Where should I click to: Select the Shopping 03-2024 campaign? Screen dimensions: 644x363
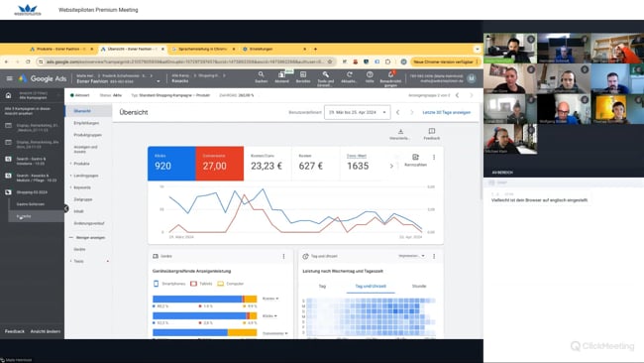32,192
